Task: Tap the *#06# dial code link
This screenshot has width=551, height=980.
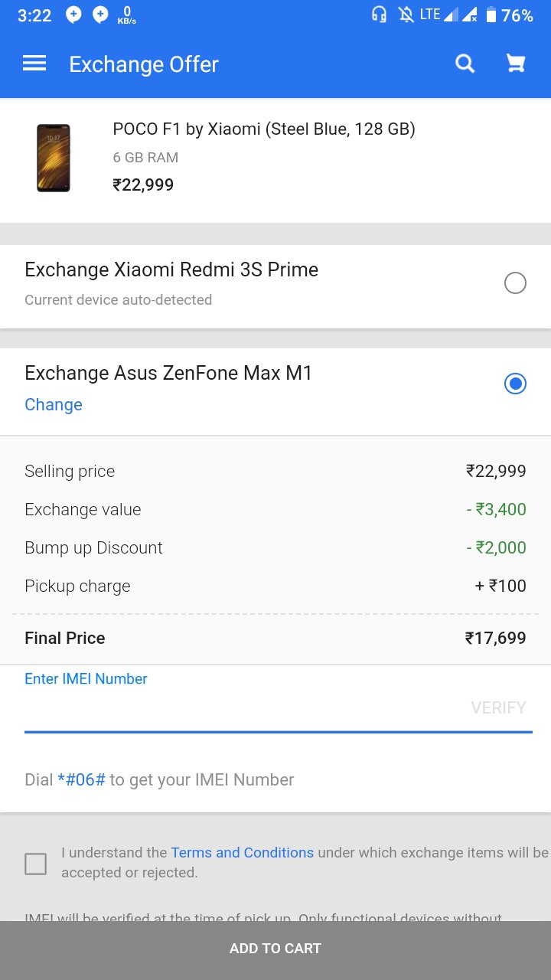Action: coord(81,780)
